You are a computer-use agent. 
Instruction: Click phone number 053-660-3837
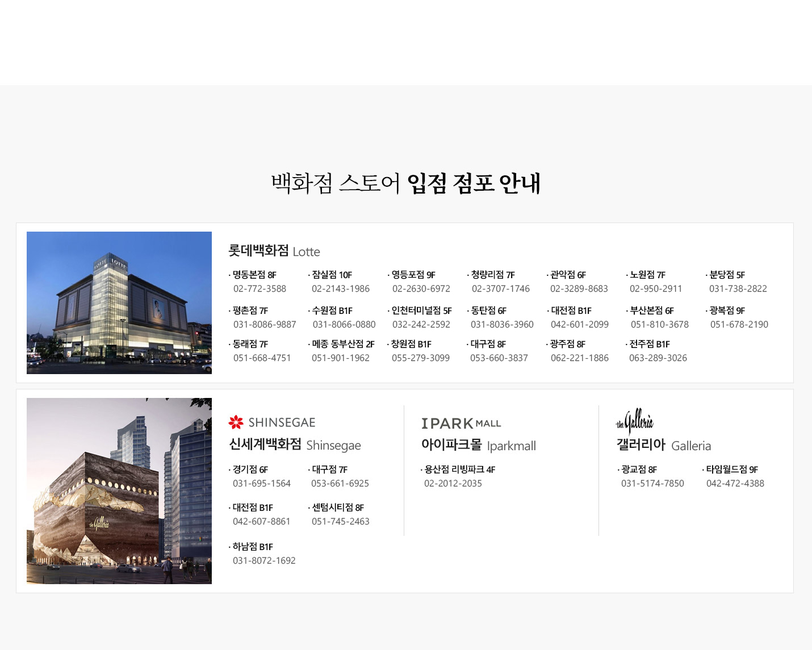pos(499,358)
